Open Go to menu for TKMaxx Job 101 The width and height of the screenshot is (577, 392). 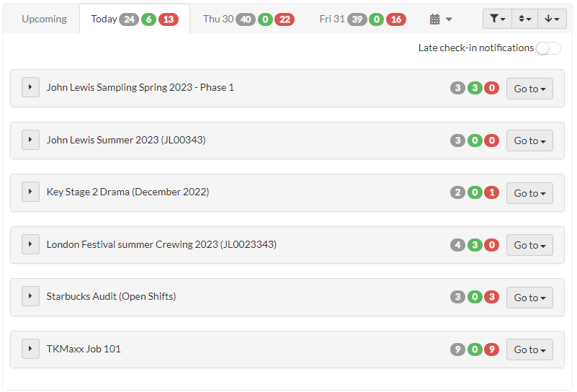point(529,349)
